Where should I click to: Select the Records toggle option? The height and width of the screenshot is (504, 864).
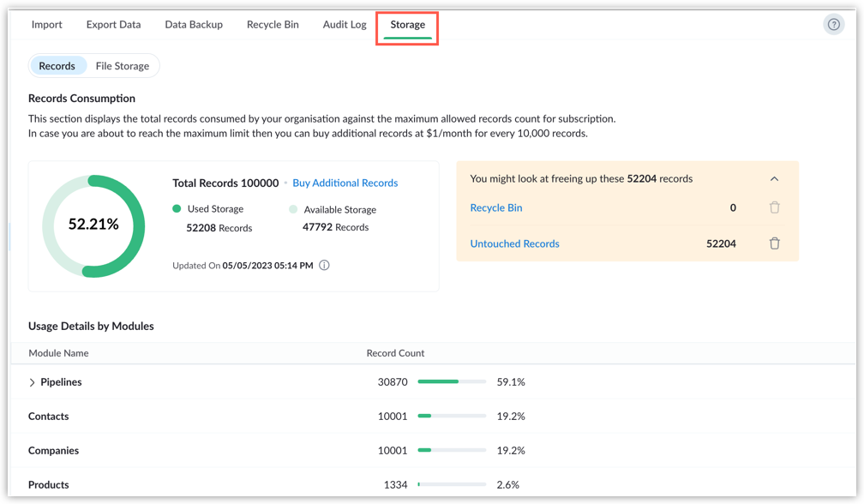point(57,66)
